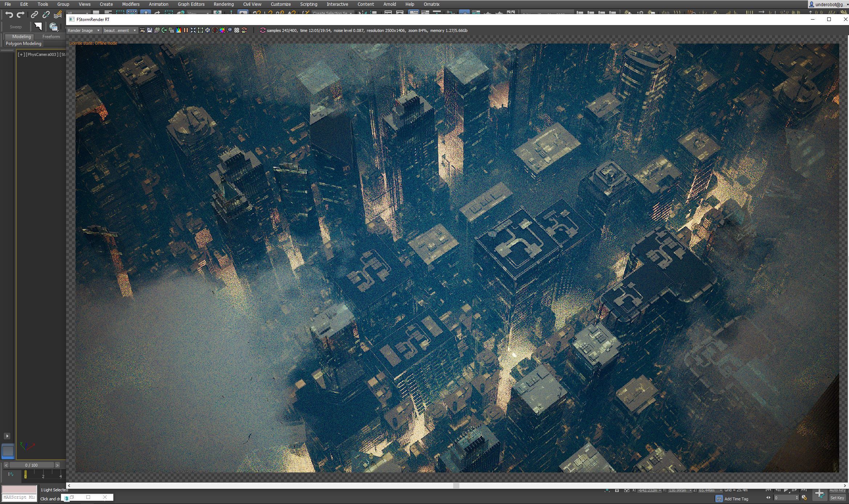
Task: Click the Select and Link chain icon
Action: point(34,15)
